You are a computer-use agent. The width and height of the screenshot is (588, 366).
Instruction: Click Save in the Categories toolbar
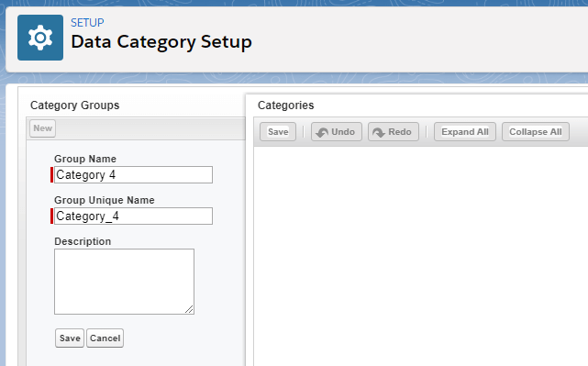click(x=278, y=131)
